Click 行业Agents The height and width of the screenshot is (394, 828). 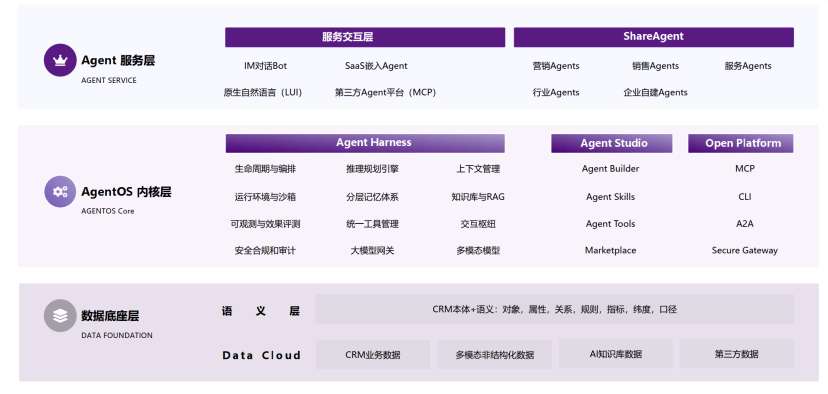click(556, 92)
